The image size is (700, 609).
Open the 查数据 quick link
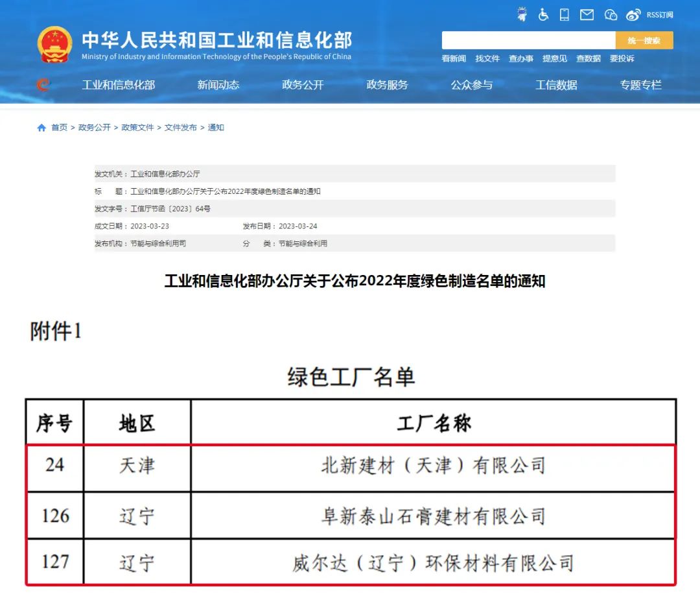(x=589, y=58)
